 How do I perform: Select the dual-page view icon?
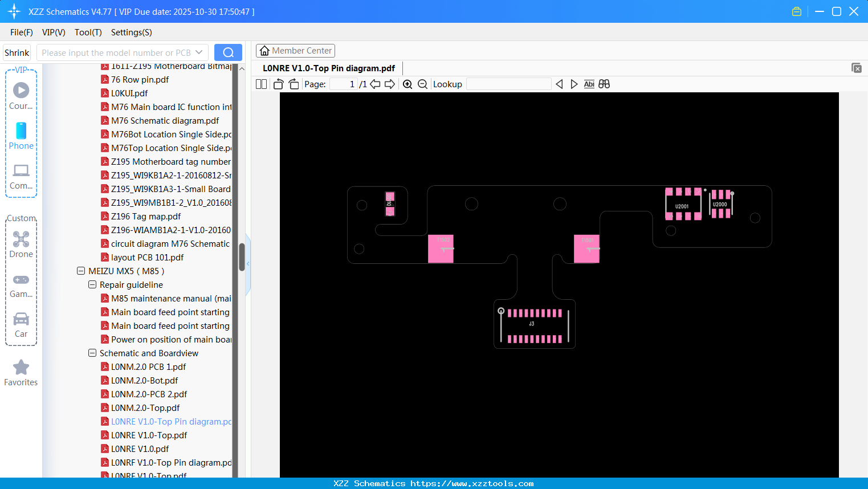click(x=260, y=84)
